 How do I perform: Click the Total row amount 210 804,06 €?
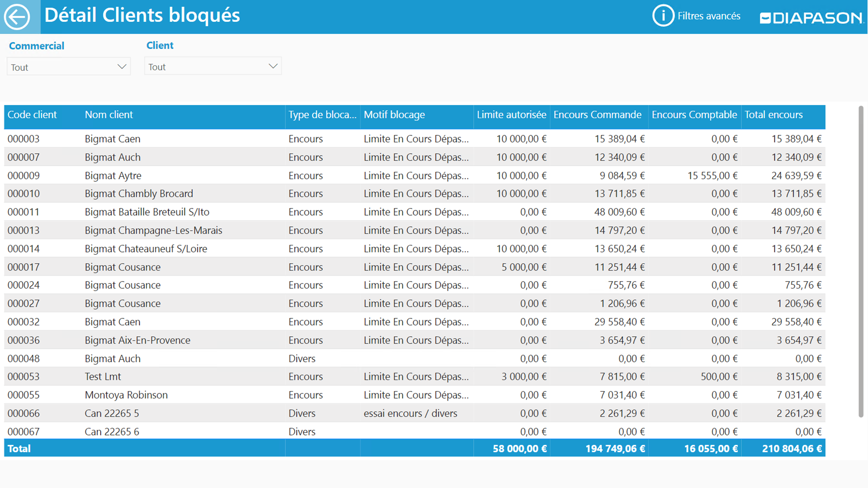[x=791, y=449]
